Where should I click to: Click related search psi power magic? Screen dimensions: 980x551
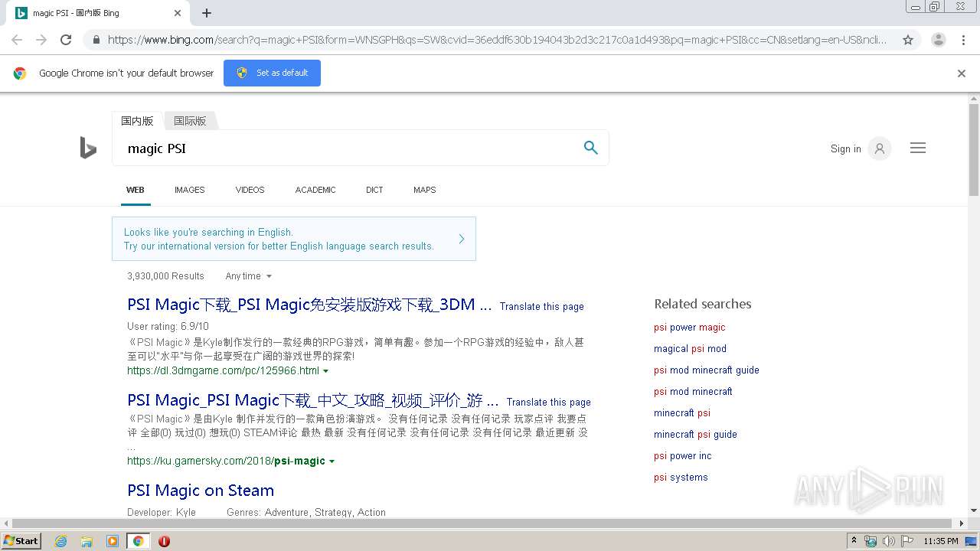(689, 327)
